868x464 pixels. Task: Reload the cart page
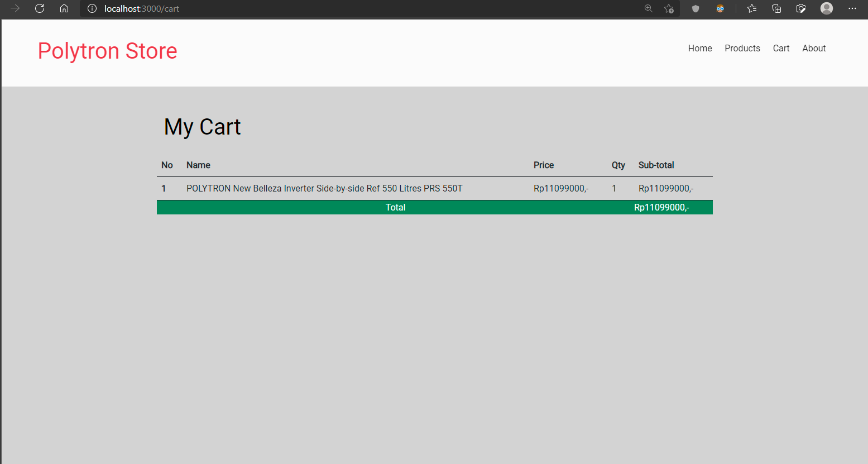(x=40, y=8)
